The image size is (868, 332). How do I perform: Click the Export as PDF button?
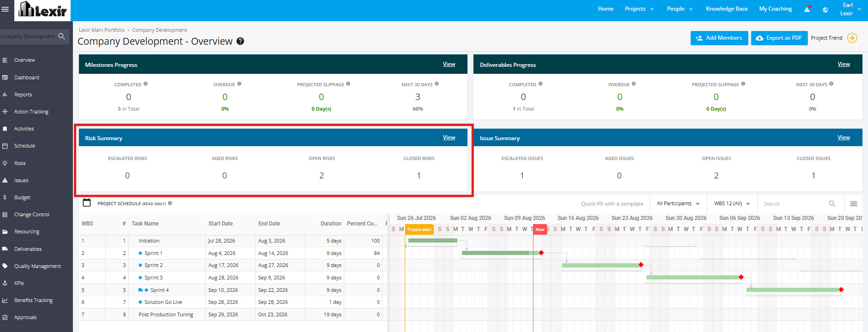(x=779, y=38)
